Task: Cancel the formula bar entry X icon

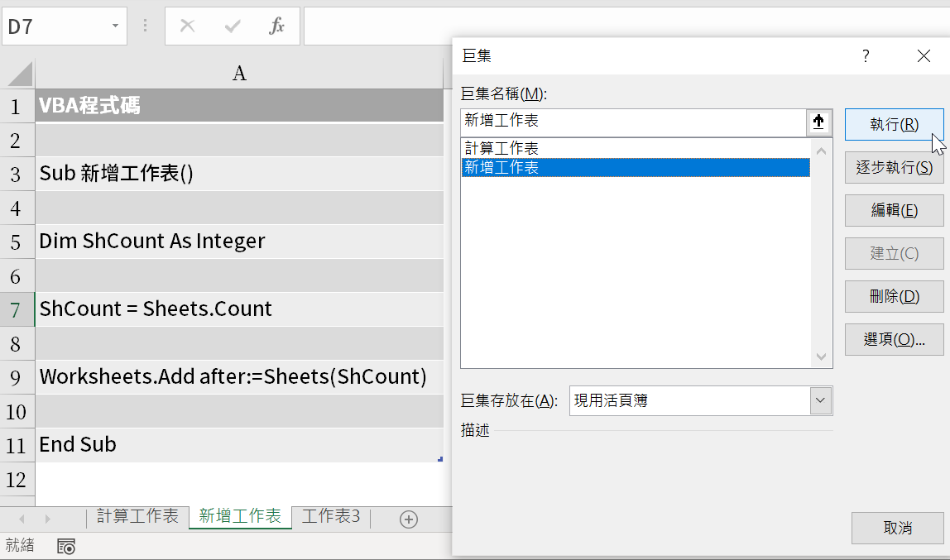Action: point(188,26)
